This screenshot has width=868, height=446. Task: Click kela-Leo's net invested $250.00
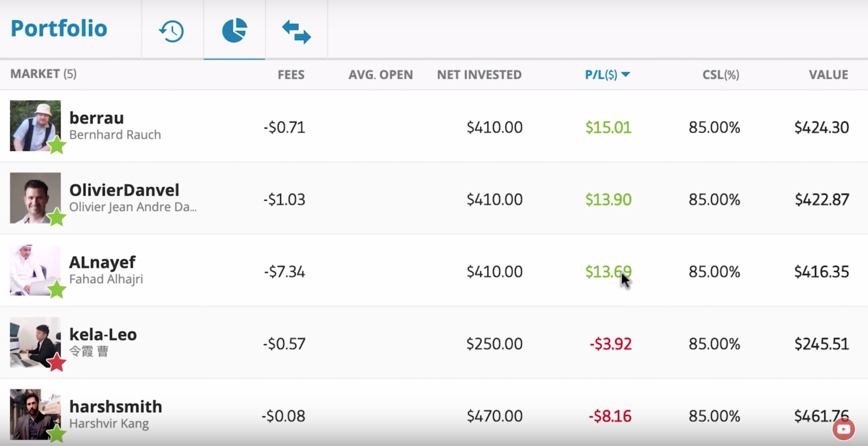(x=495, y=344)
